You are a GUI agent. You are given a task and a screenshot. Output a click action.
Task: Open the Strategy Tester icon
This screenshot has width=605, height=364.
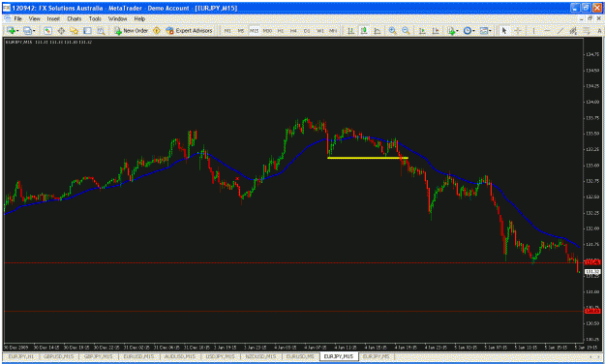101,31
